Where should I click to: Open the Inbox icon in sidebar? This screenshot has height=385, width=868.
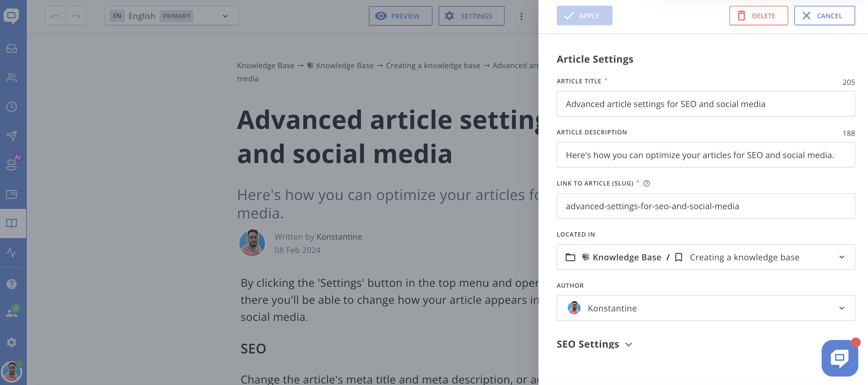point(12,48)
